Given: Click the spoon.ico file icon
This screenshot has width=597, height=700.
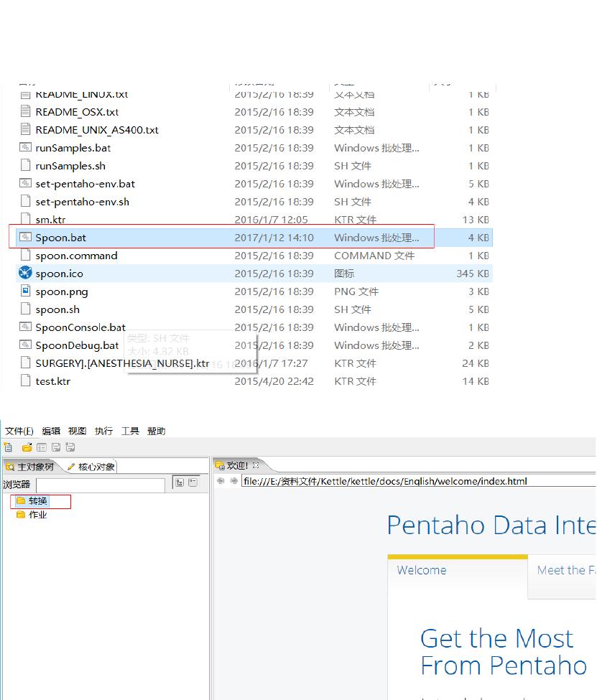Looking at the screenshot, I should (x=25, y=273).
